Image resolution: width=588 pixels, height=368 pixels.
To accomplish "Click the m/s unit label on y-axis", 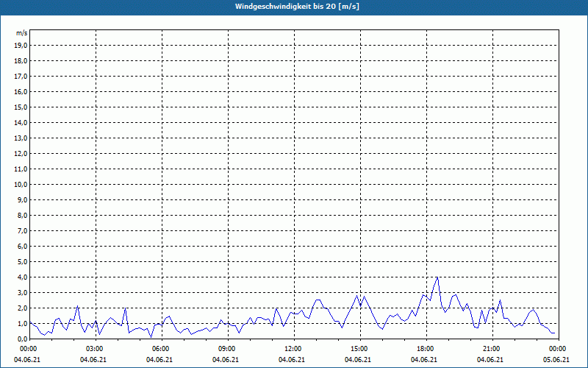I will 22,33.
